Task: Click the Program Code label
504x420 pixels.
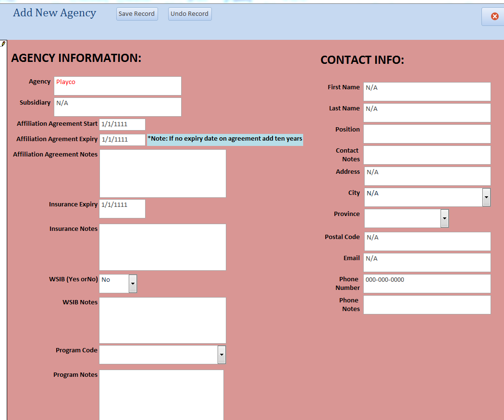Action: (x=76, y=350)
